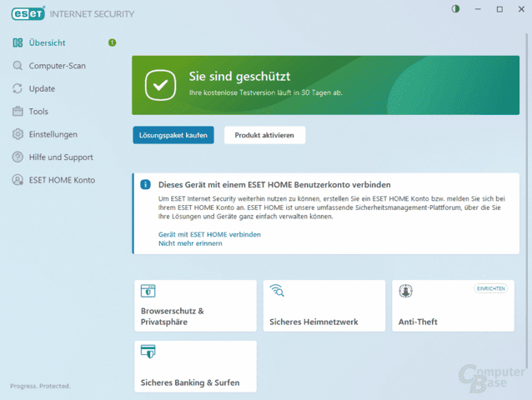
Task: Click the Progress. Protected. slogan text
Action: pyautogui.click(x=40, y=386)
